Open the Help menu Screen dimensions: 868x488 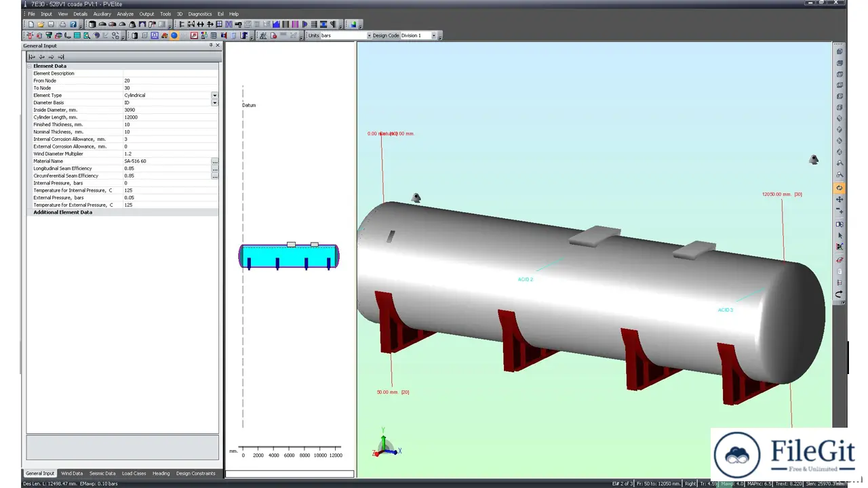[234, 14]
